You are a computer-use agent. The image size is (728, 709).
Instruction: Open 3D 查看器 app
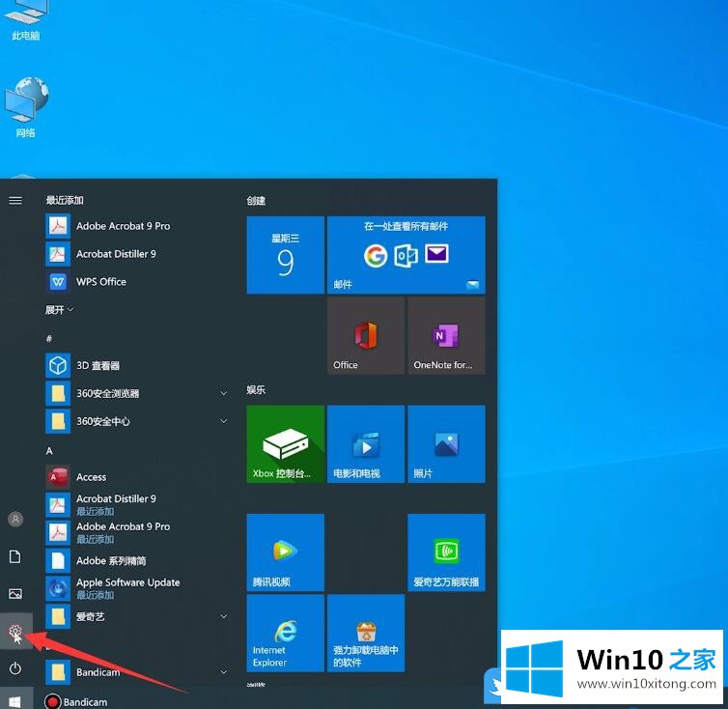136,366
